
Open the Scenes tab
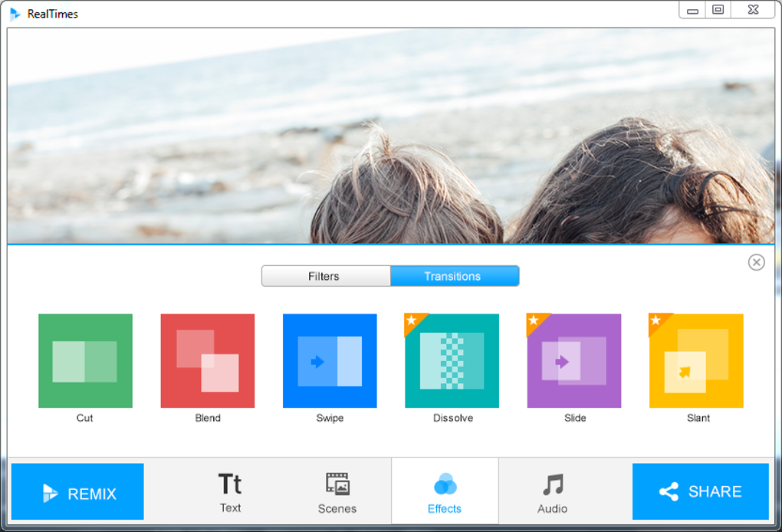coord(337,491)
